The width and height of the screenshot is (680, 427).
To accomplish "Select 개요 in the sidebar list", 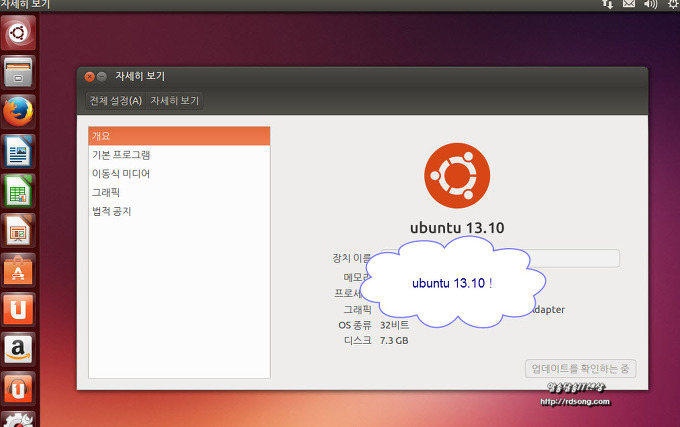I will coord(179,136).
